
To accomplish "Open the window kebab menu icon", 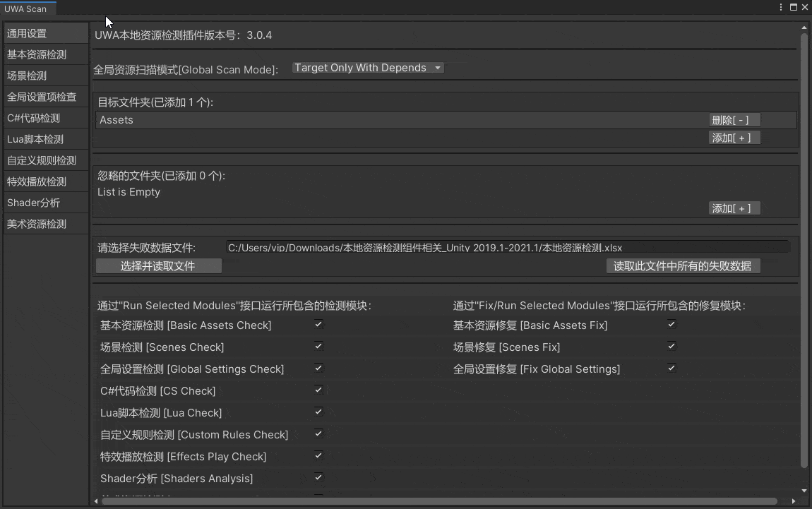I will [781, 7].
